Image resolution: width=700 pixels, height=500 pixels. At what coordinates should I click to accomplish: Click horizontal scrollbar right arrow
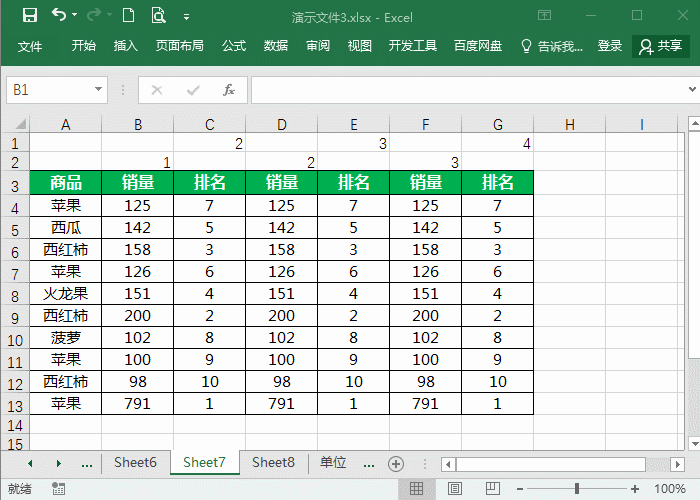pyautogui.click(x=678, y=464)
